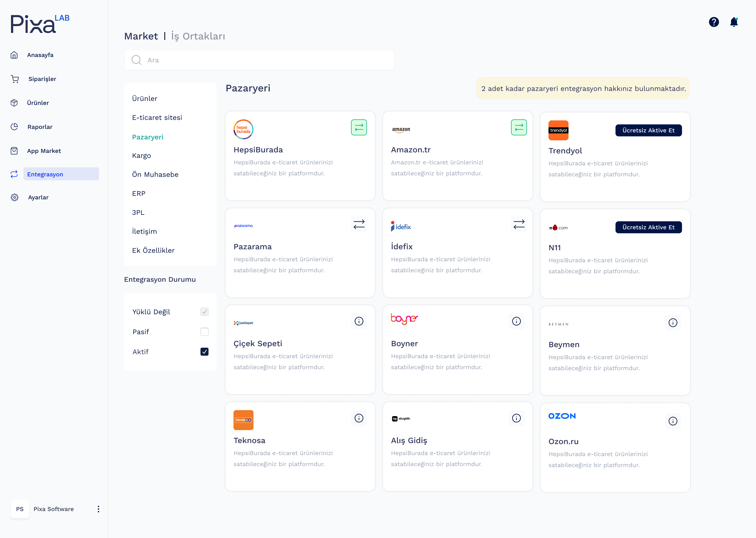Click HepsiBurada green sync icon
This screenshot has width=756, height=538.
pos(359,127)
